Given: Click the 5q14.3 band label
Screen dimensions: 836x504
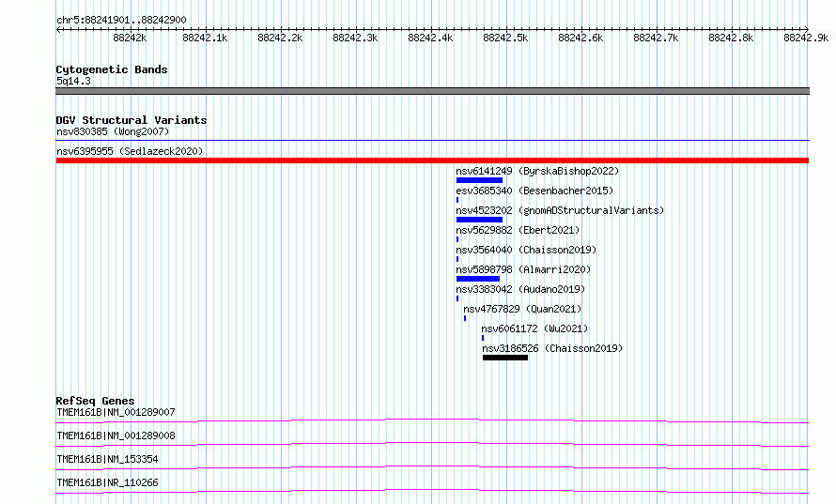Looking at the screenshot, I should point(73,81).
